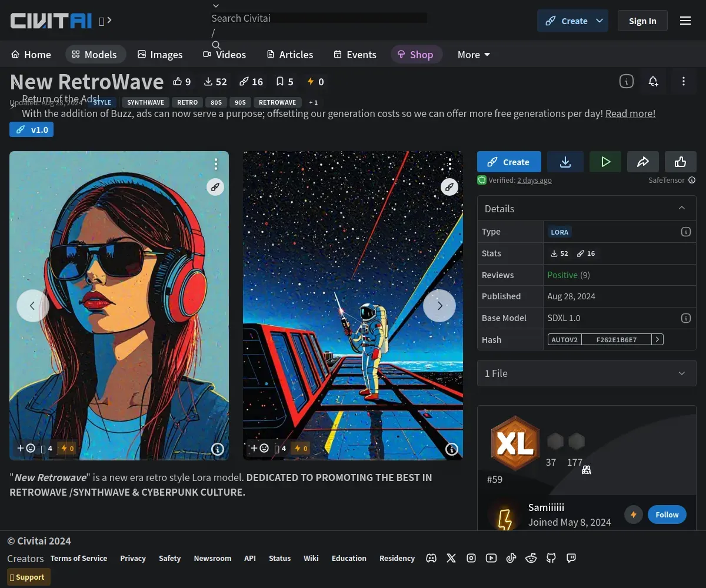The image size is (706, 588).
Task: Click the Civitai logo
Action: click(51, 21)
